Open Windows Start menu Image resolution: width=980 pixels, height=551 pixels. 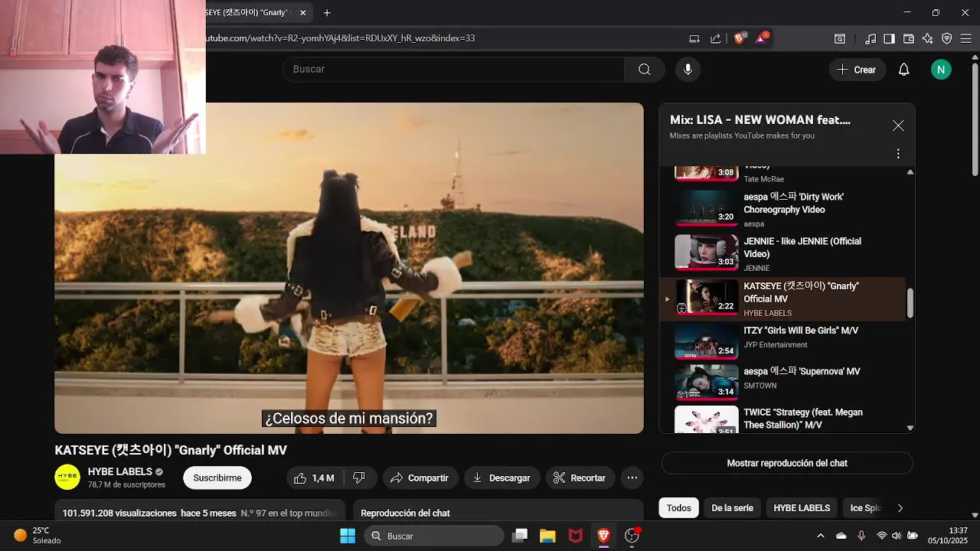(348, 536)
